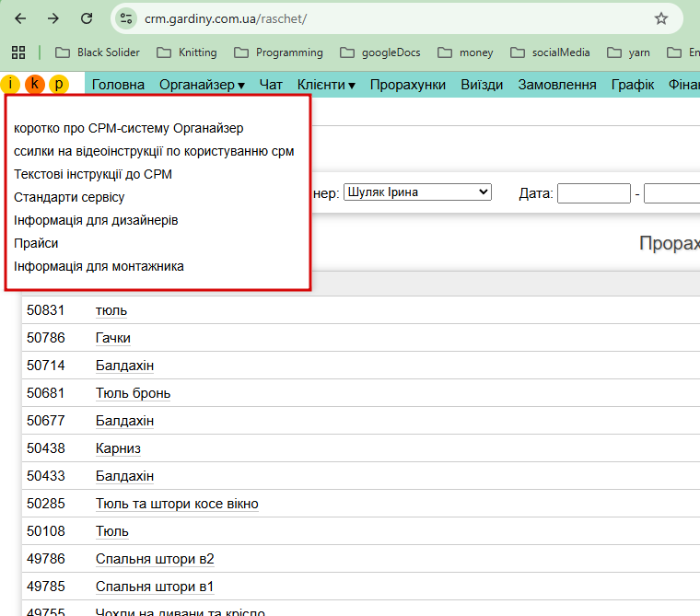Image resolution: width=700 pixels, height=616 pixels.
Task: Click the yellow 'i' info circle icon
Action: pyautogui.click(x=11, y=85)
